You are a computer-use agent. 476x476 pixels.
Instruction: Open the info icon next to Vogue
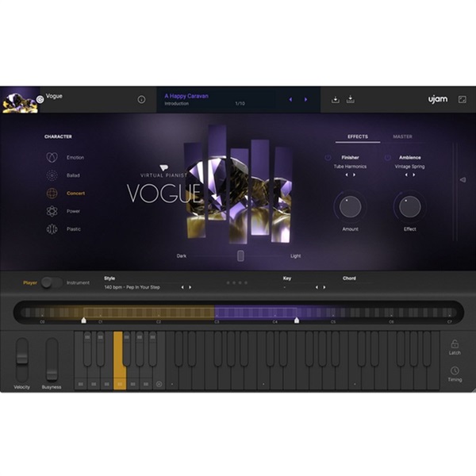tap(141, 99)
